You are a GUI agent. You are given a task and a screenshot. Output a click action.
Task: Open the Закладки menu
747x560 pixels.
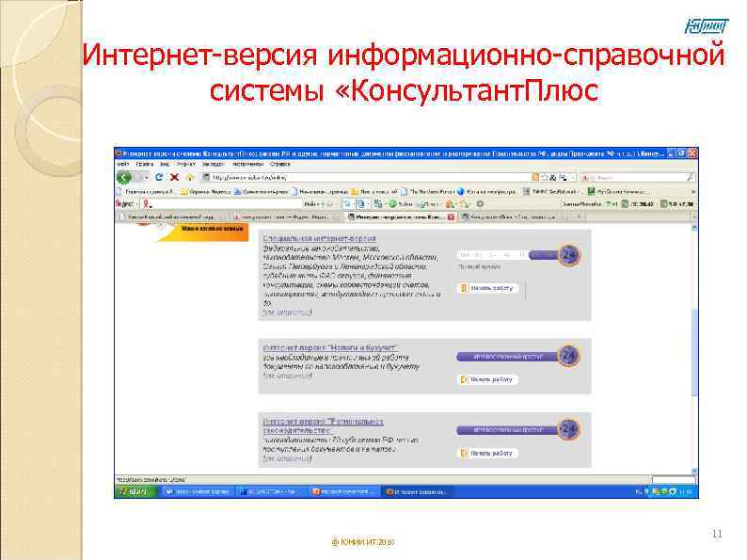pos(213,164)
